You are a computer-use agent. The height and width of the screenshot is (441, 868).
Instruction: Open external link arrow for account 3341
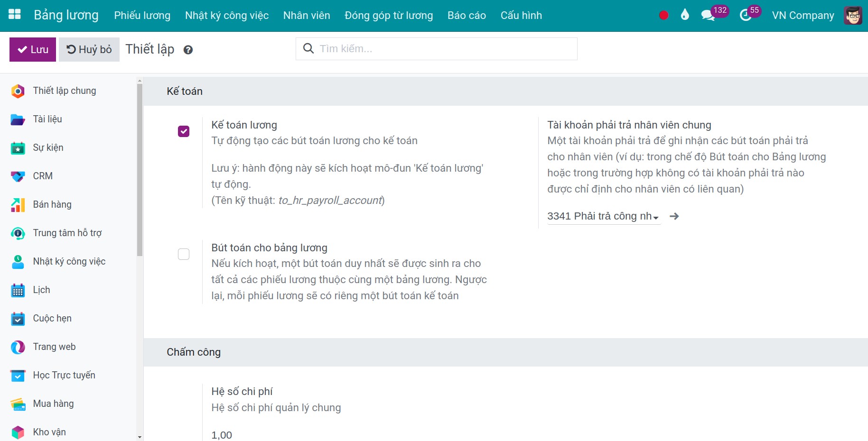click(x=674, y=216)
